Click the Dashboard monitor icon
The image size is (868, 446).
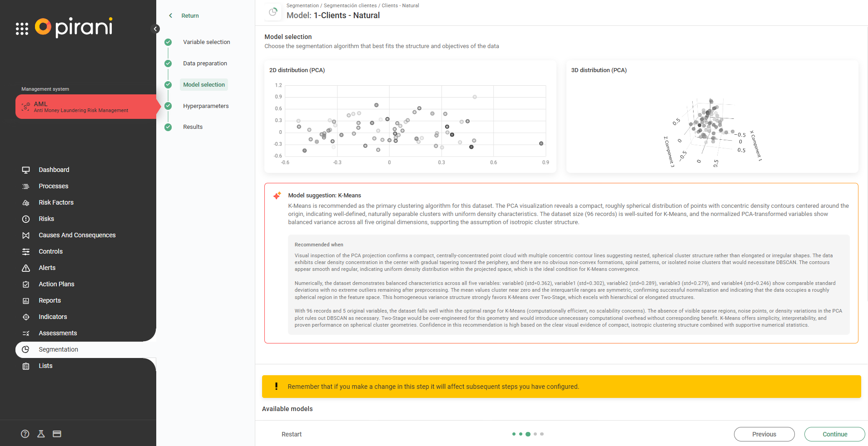(x=26, y=170)
